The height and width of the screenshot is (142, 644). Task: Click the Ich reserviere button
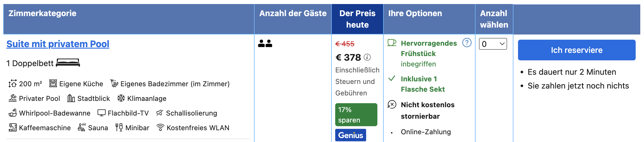tap(577, 50)
